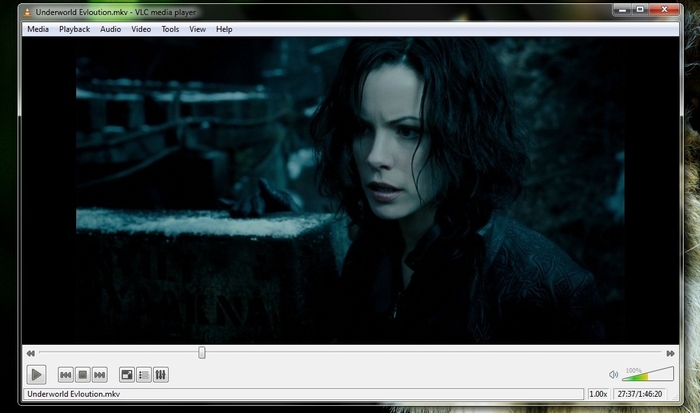Viewport: 700px width, 413px height.
Task: Close the VLC media player window
Action: click(664, 9)
